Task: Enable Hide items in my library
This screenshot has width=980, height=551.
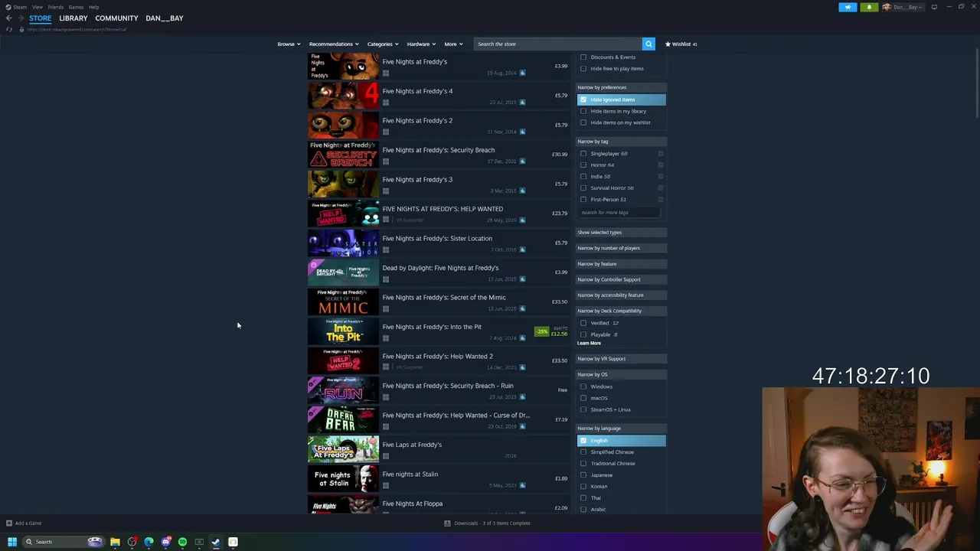Action: 583,111
